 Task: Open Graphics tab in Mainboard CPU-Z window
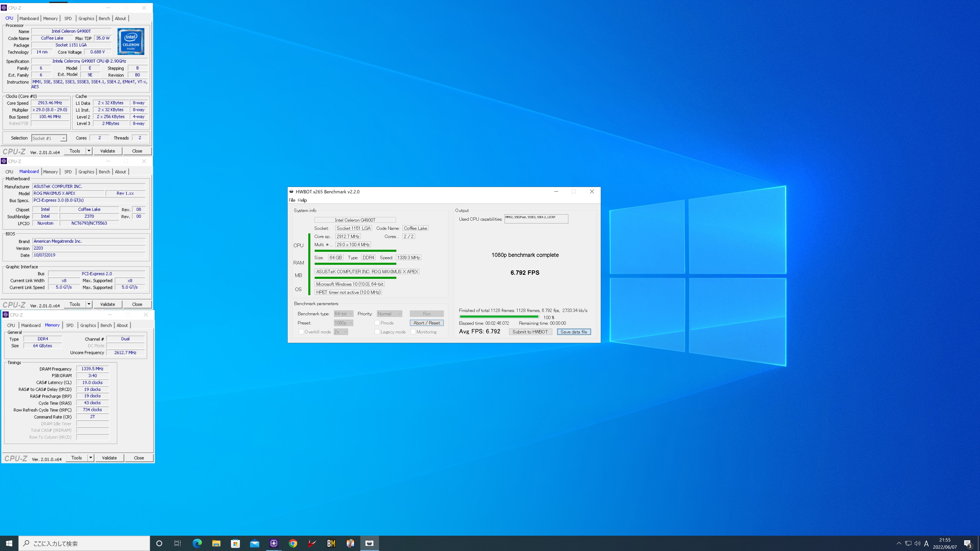(x=86, y=172)
